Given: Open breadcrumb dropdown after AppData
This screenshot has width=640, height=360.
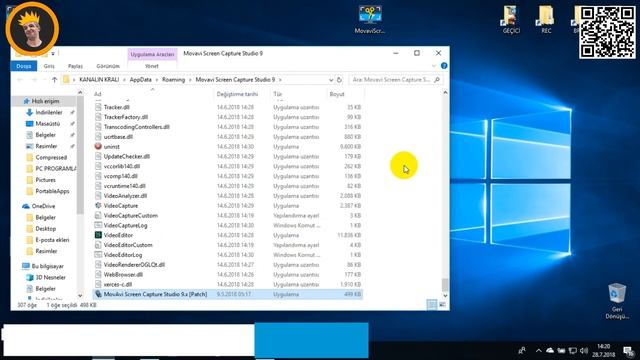Looking at the screenshot, I should click(157, 80).
